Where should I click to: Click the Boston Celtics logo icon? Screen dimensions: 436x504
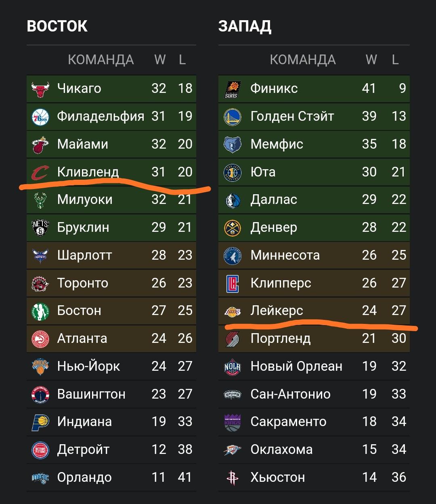coord(40,311)
